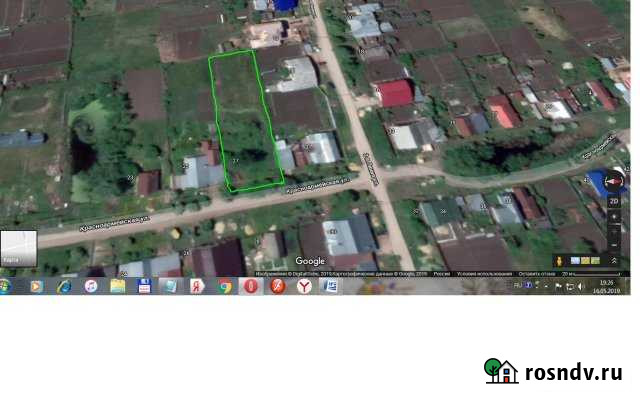Toggle the 2D view button
The width and height of the screenshot is (640, 400).
(616, 200)
